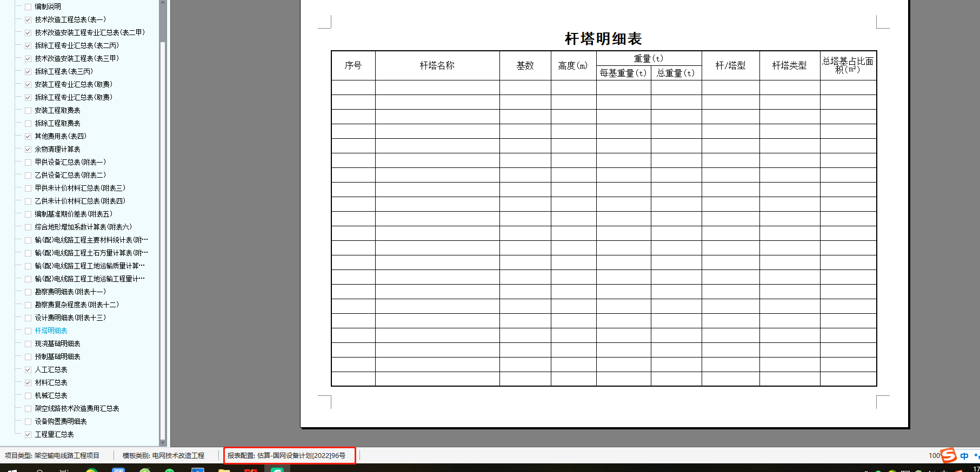Viewport: 980px width, 472px height.
Task: Uncheck 拆除工程专业汇总表(表二丙) checkbox
Action: [x=28, y=46]
